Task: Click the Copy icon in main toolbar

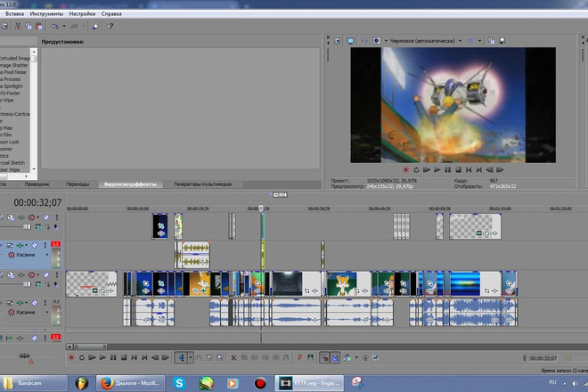Action: pyautogui.click(x=29, y=26)
